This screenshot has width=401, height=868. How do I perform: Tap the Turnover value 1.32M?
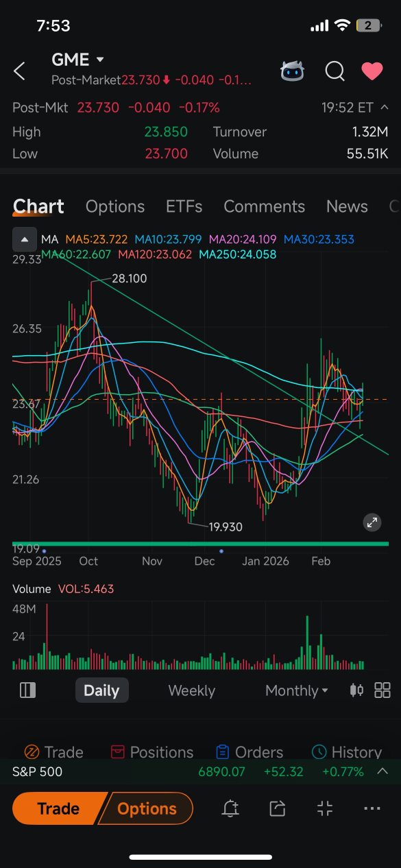click(x=370, y=132)
